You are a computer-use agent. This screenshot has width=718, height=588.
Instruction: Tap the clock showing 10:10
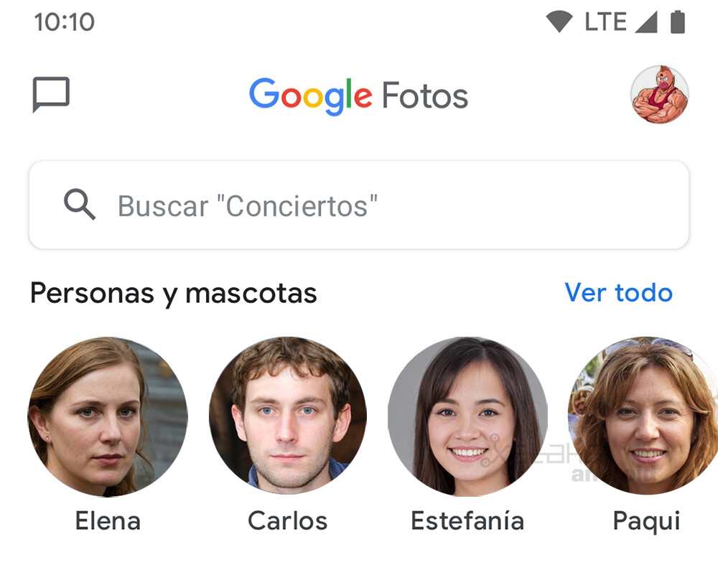click(x=65, y=21)
